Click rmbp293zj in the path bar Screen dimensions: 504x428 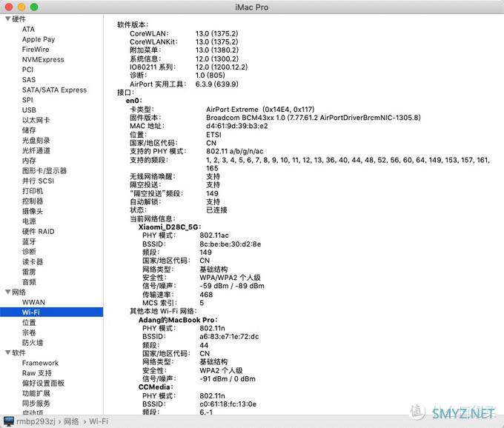(36, 421)
